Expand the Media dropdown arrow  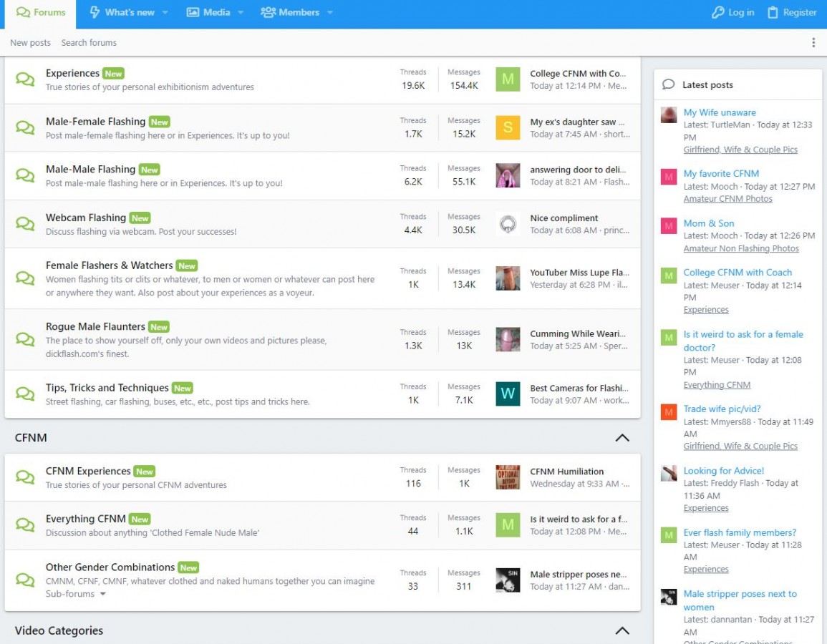coord(241,12)
